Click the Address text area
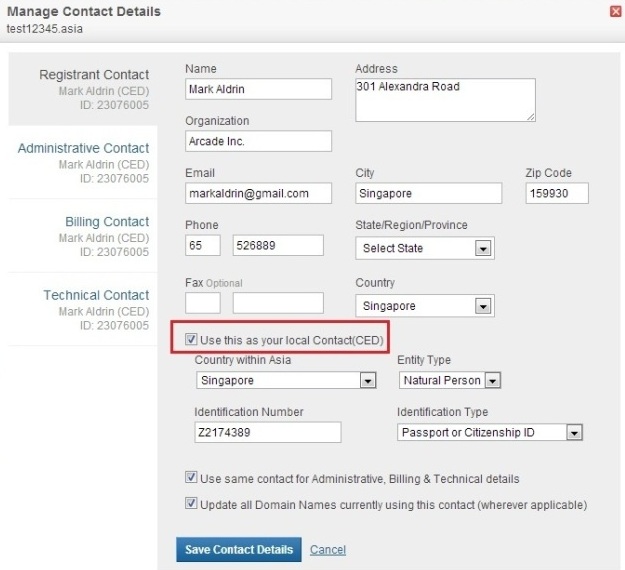 [445, 100]
